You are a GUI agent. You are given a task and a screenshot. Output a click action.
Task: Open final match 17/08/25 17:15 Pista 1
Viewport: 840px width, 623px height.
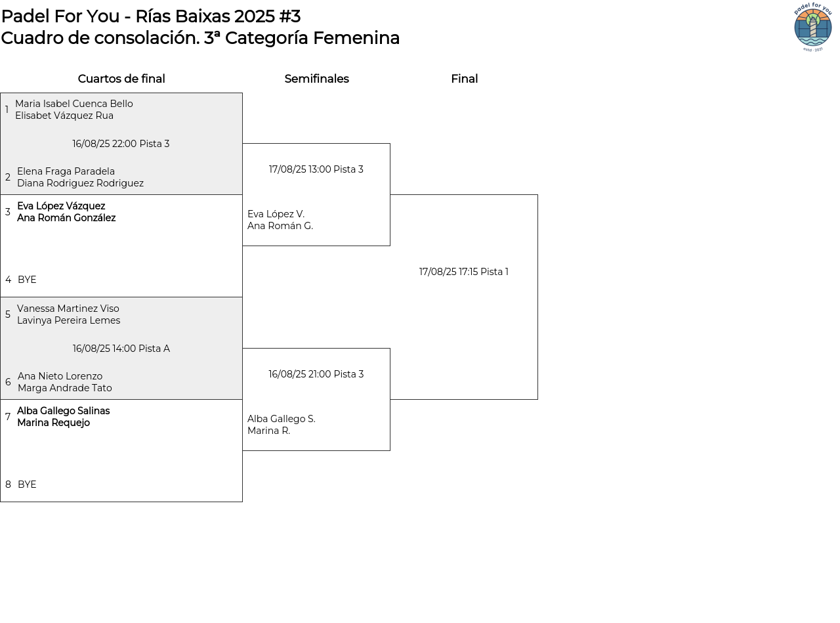463,272
